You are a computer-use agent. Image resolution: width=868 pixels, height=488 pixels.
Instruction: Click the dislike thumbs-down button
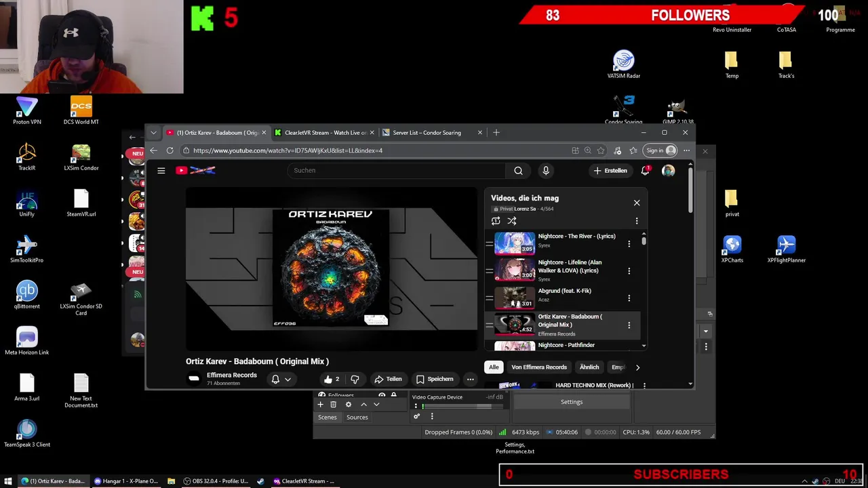click(x=355, y=379)
